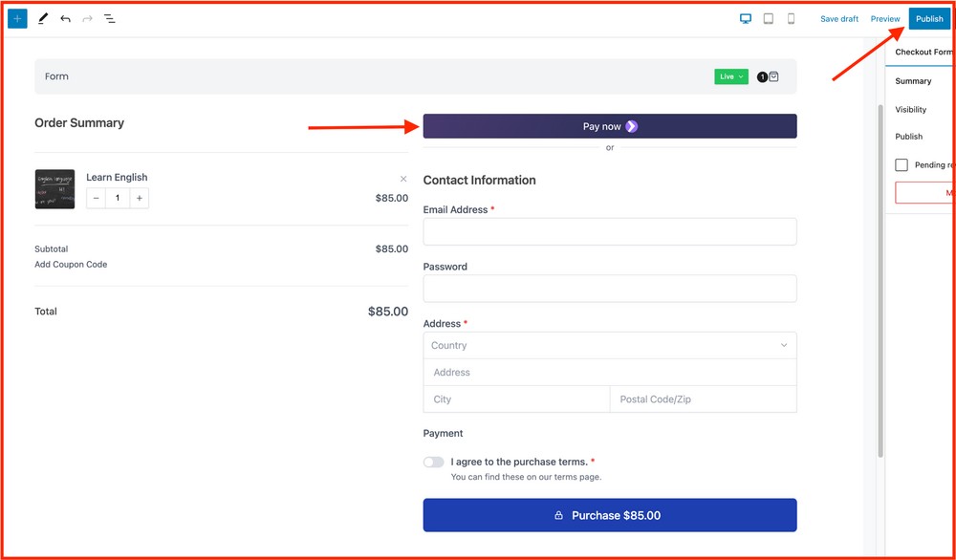Click the Email Address input field

pos(609,231)
